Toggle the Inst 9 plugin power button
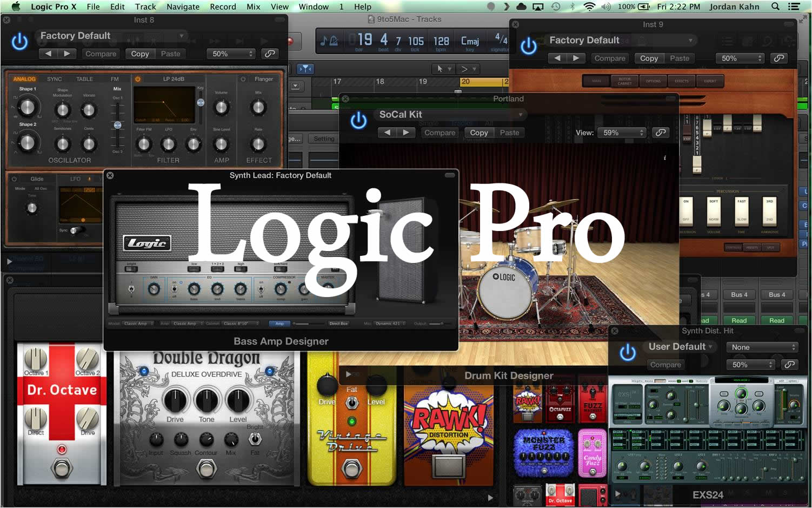The width and height of the screenshot is (812, 508). [529, 47]
